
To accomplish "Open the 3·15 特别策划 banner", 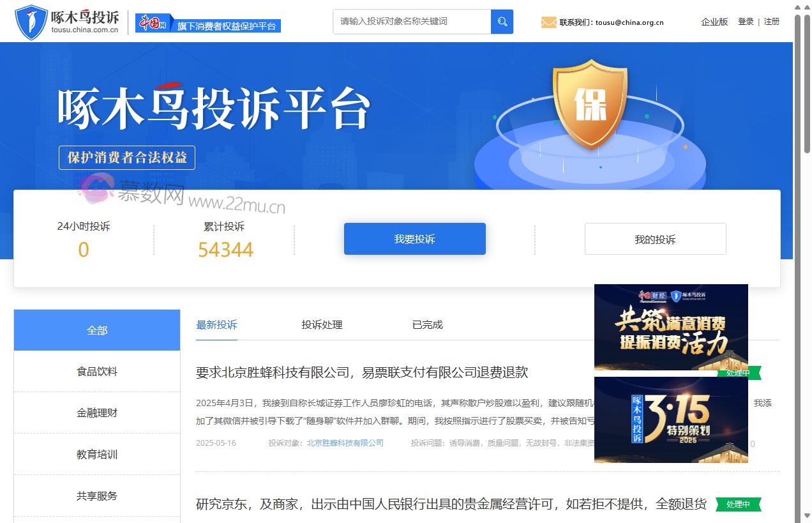I will tap(670, 420).
